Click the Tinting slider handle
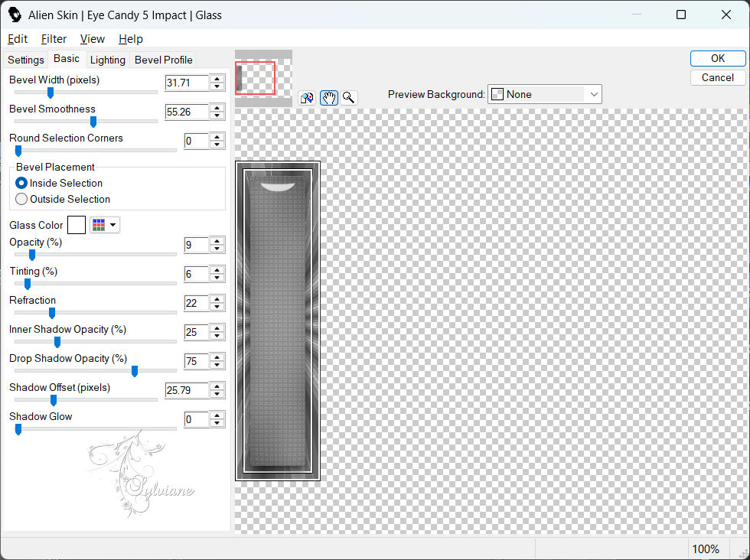750x560 pixels. coord(28,284)
